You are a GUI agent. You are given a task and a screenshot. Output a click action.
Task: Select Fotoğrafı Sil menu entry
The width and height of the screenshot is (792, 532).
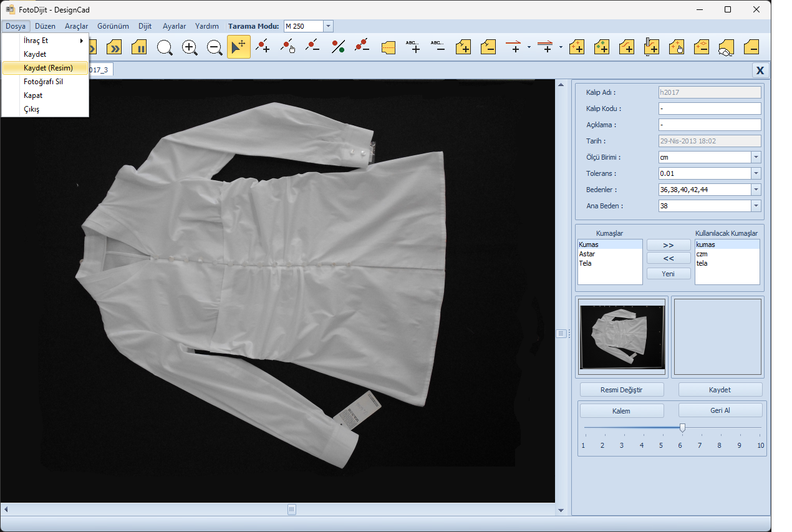pyautogui.click(x=43, y=82)
